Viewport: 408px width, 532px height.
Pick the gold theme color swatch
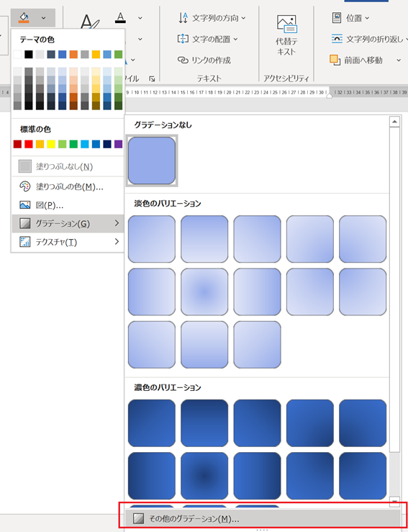[x=96, y=54]
